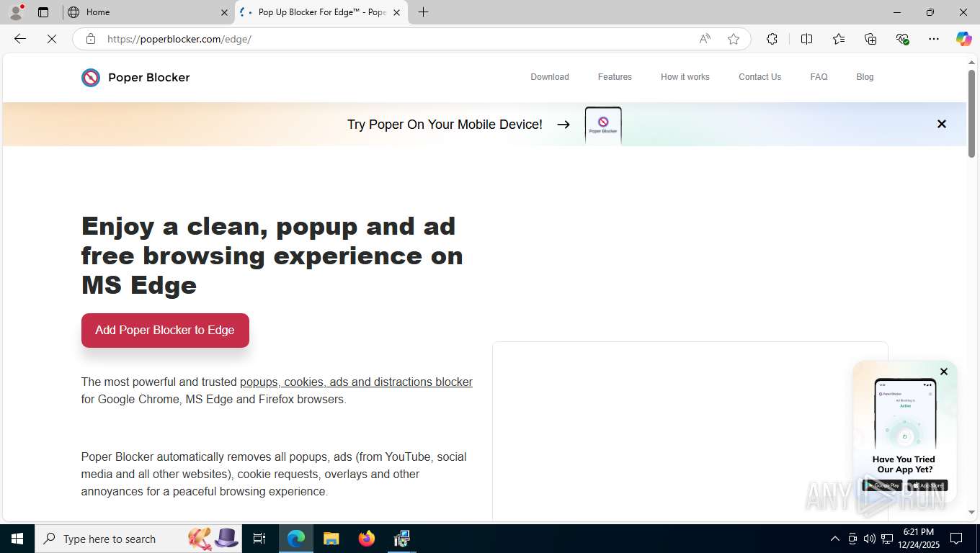Click the Edge taskbar icon
Image resolution: width=980 pixels, height=553 pixels.
296,539
